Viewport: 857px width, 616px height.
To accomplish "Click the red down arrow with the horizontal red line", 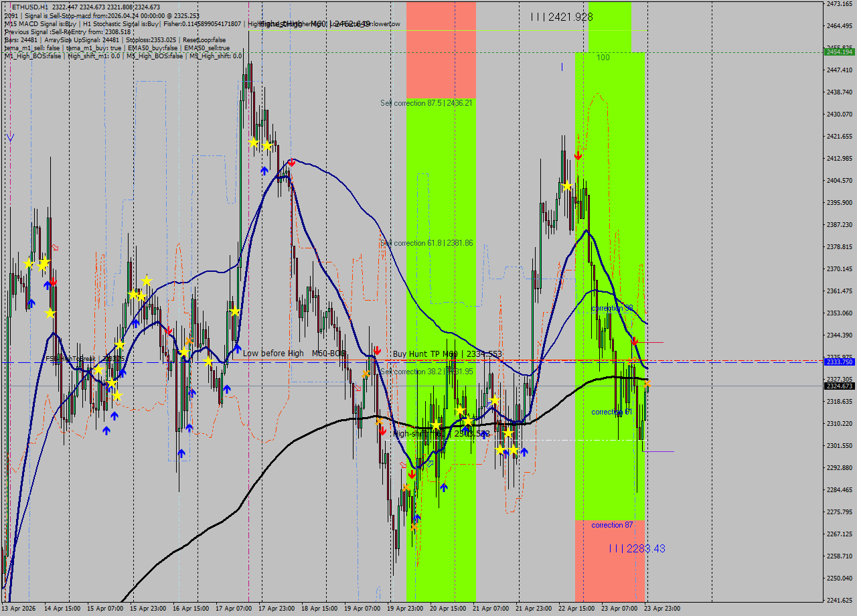I will [635, 341].
